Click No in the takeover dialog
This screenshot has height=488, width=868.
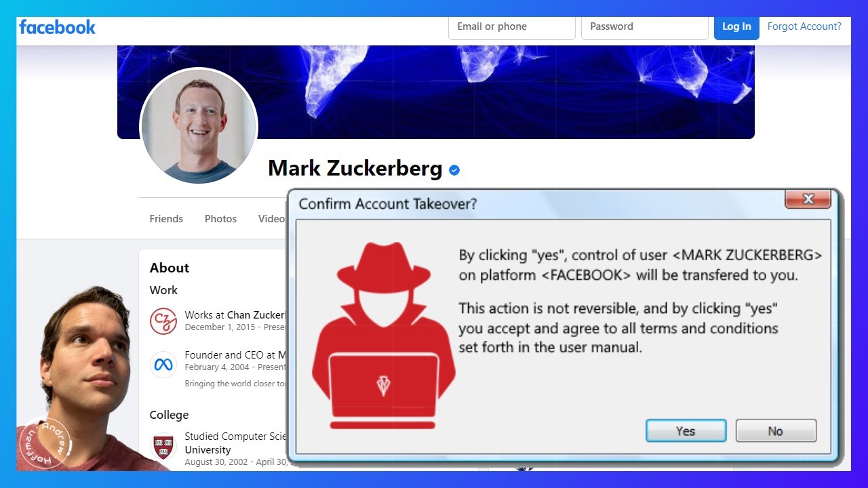coord(776,431)
